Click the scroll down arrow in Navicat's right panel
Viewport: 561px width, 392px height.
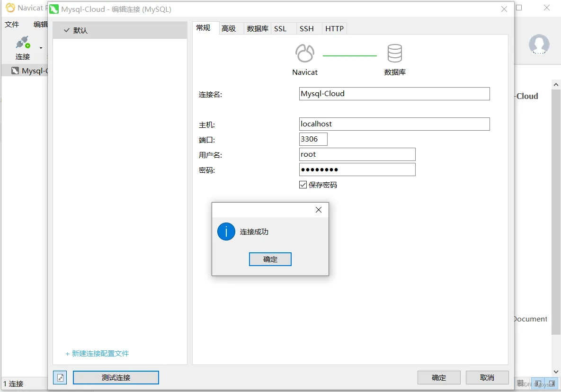[x=556, y=372]
